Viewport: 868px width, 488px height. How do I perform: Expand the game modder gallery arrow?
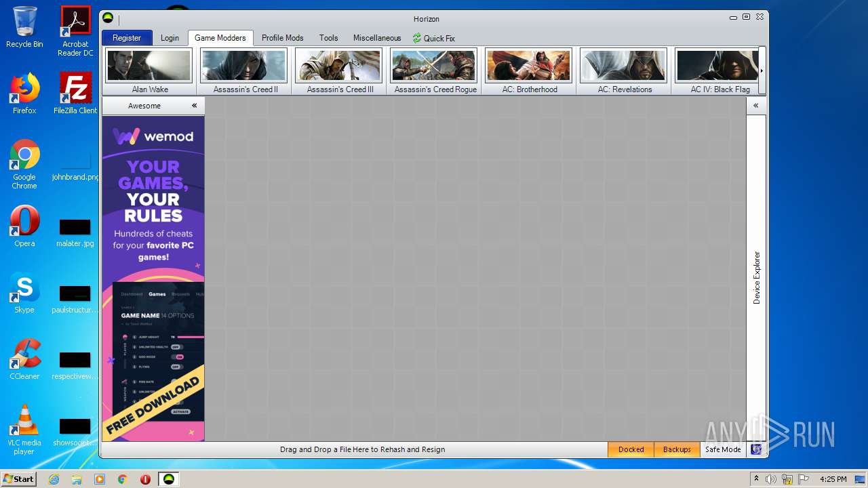tap(762, 70)
